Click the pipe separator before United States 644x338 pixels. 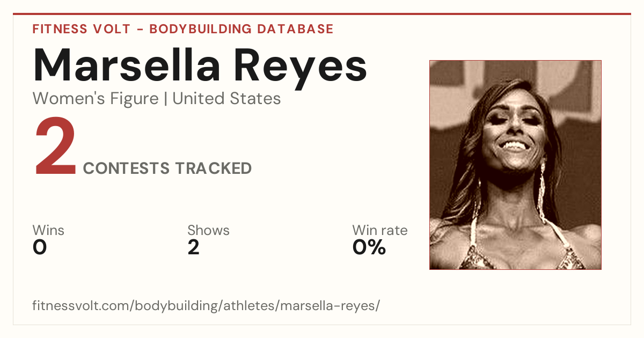(166, 99)
